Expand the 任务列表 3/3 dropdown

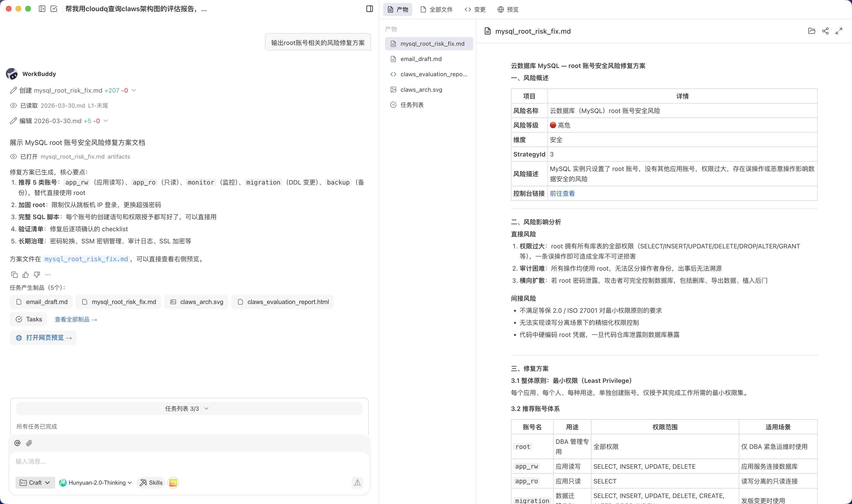[206, 408]
